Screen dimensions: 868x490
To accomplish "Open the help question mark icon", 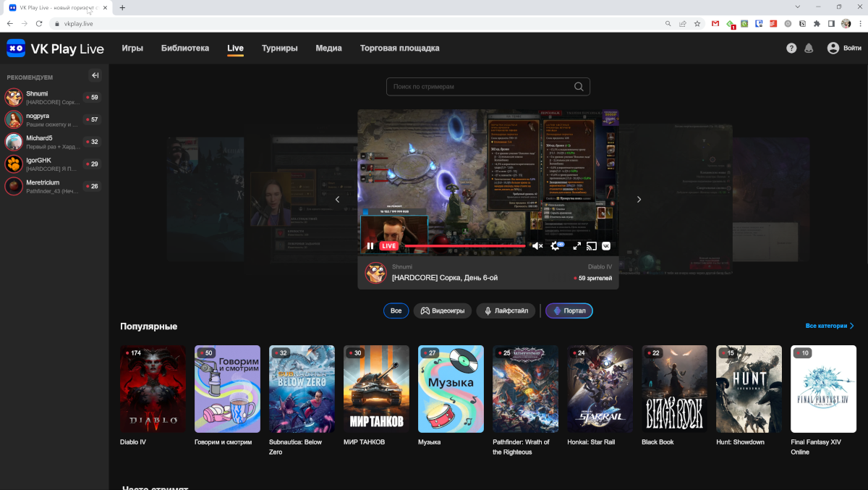I will coord(791,48).
